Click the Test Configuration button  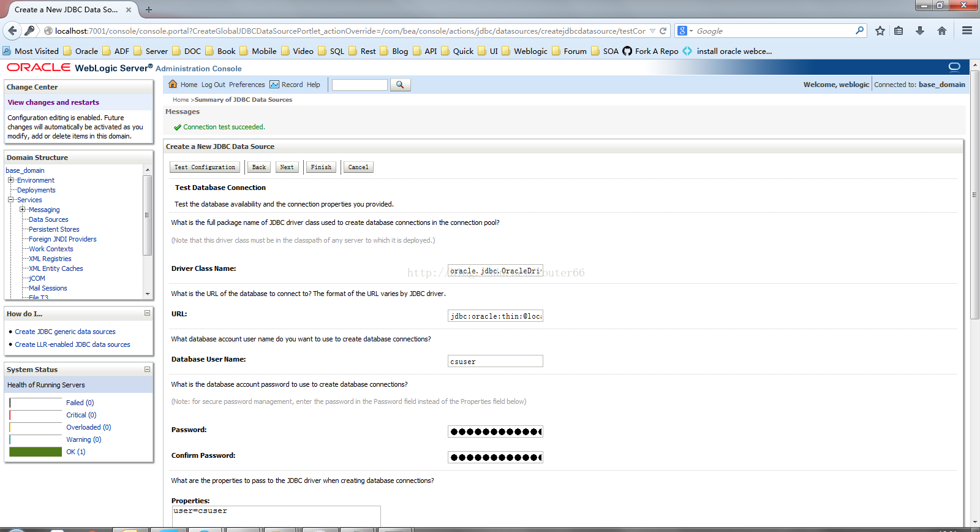point(205,167)
